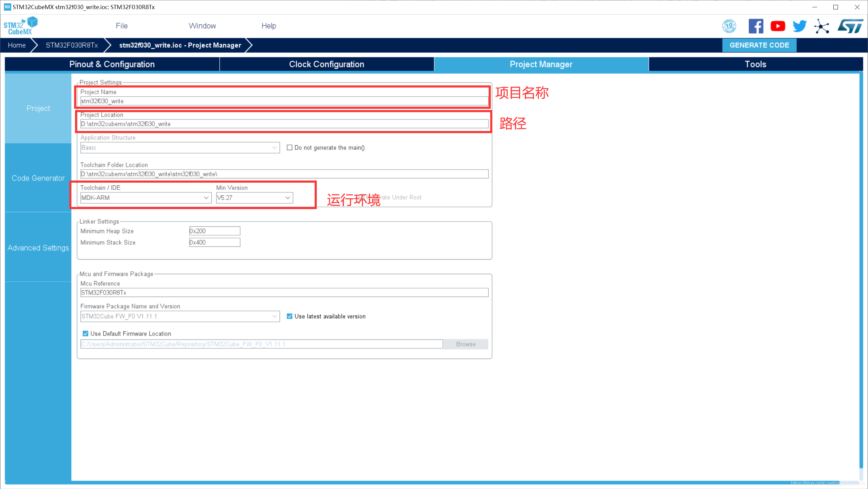This screenshot has height=489, width=868.
Task: Click the GENERATE CODE button
Action: coord(760,45)
